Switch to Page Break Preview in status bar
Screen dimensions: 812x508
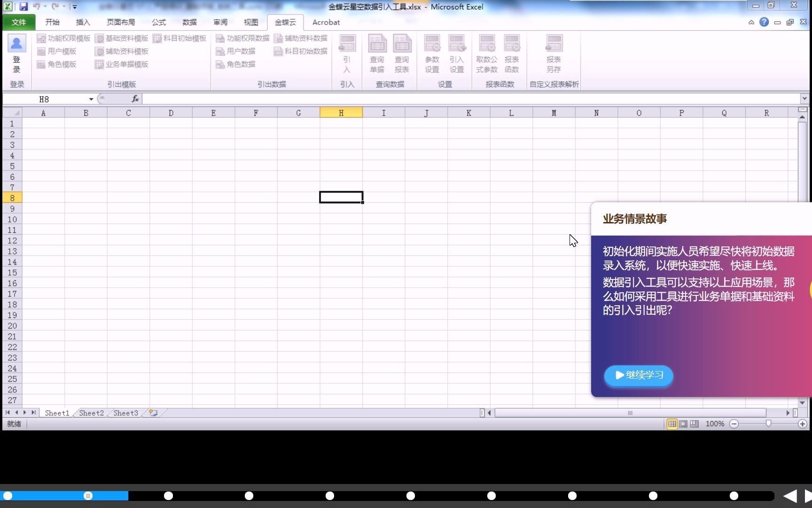(694, 424)
